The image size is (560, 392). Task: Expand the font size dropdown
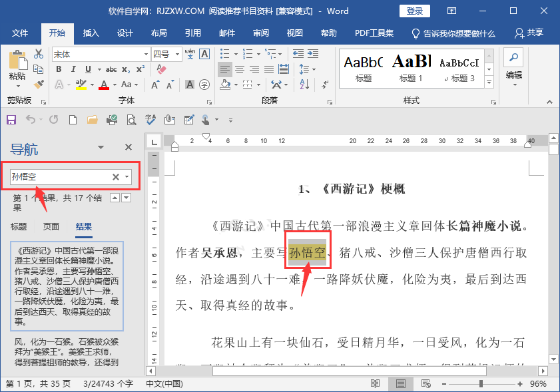coord(177,55)
